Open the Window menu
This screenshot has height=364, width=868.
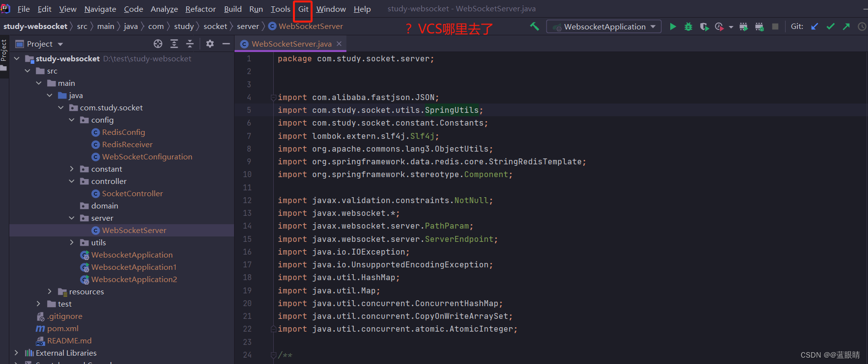pos(331,9)
